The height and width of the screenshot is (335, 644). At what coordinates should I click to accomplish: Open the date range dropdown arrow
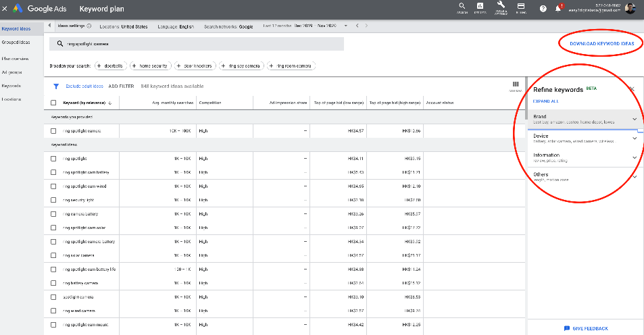coord(346,26)
